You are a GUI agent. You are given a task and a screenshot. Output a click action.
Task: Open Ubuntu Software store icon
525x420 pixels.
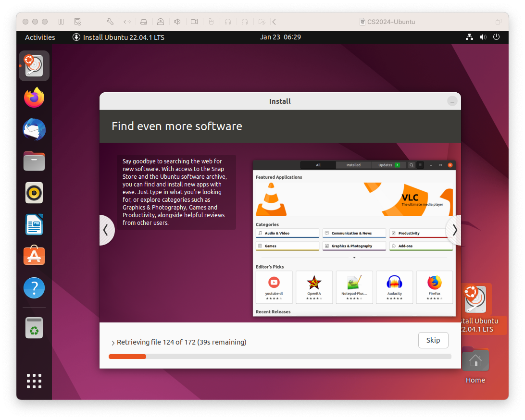click(34, 257)
